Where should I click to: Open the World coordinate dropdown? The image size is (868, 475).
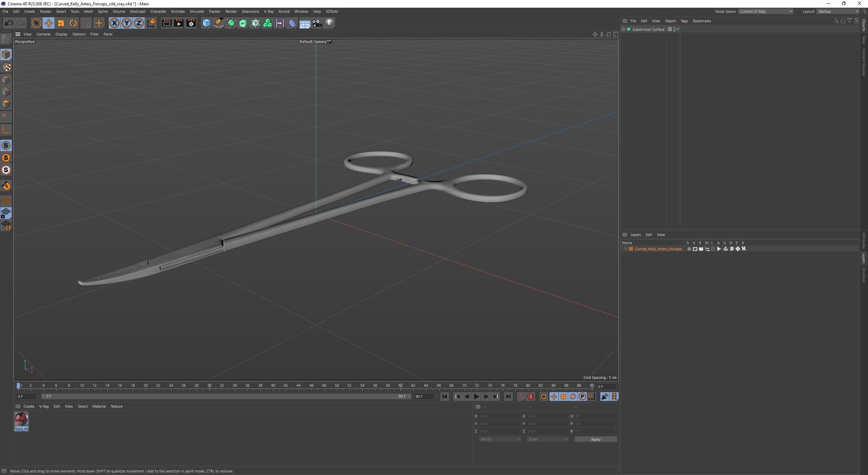coord(500,439)
